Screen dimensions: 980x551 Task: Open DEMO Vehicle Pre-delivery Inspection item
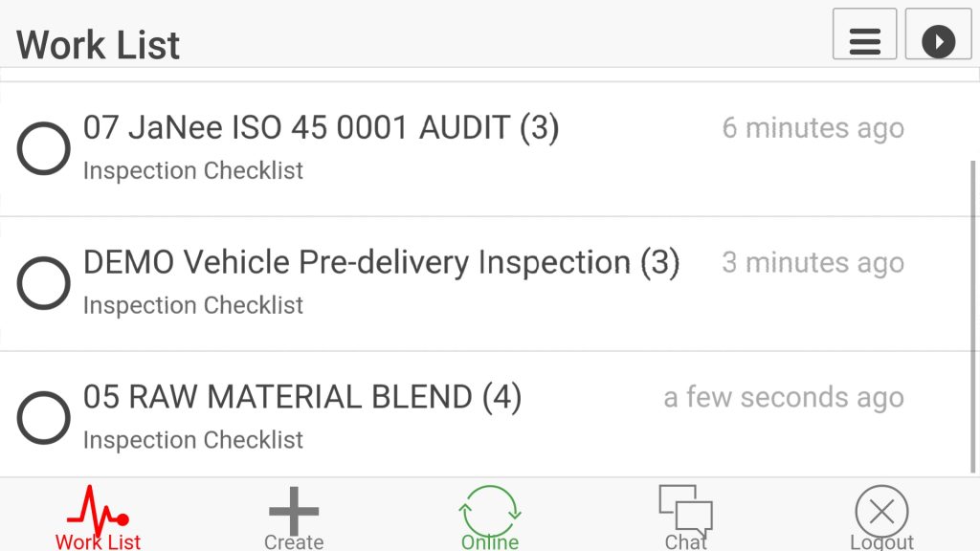pos(381,263)
